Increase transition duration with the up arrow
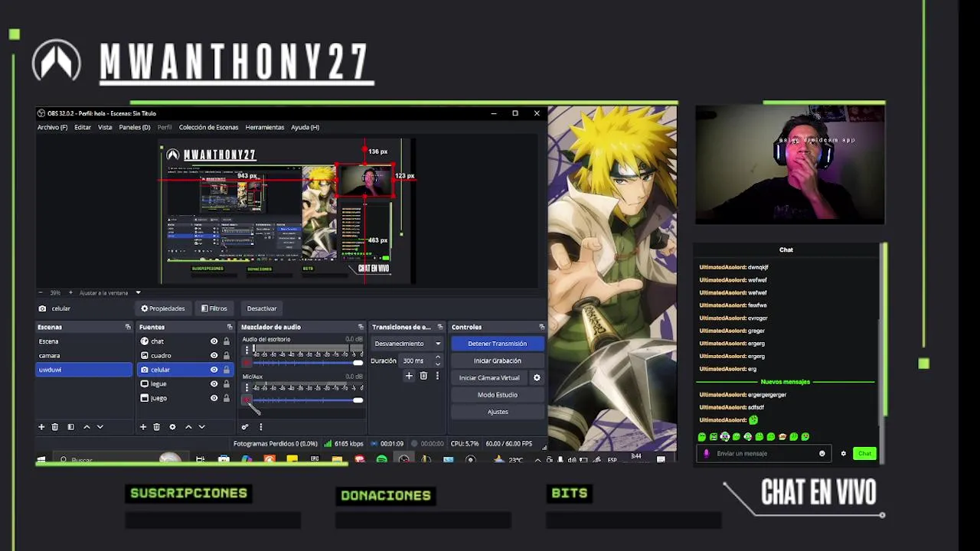Screen dimensions: 980x551 438,357
